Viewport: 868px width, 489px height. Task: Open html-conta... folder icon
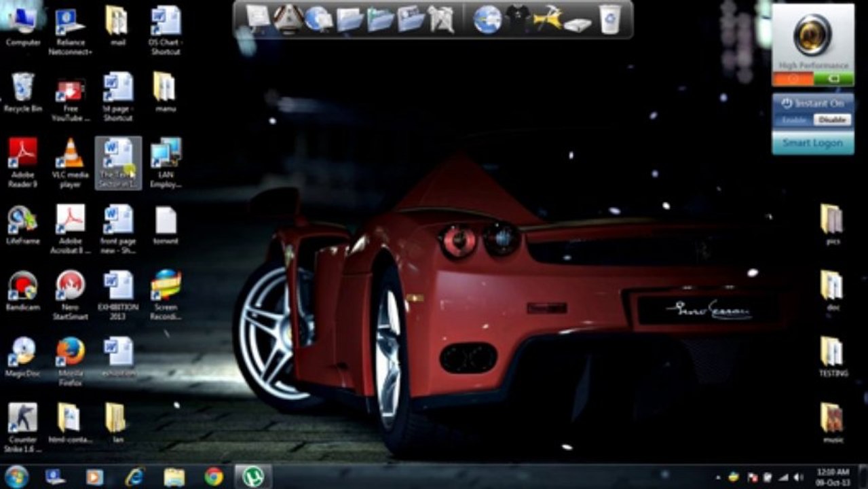[x=71, y=423]
